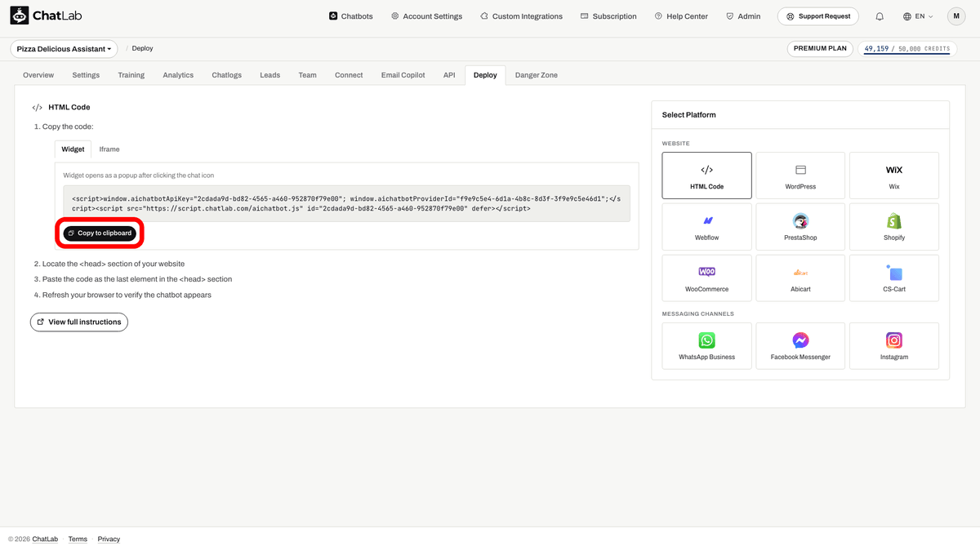Open Account Settings in top navigation
Screen dimensions: 980x551
426,16
